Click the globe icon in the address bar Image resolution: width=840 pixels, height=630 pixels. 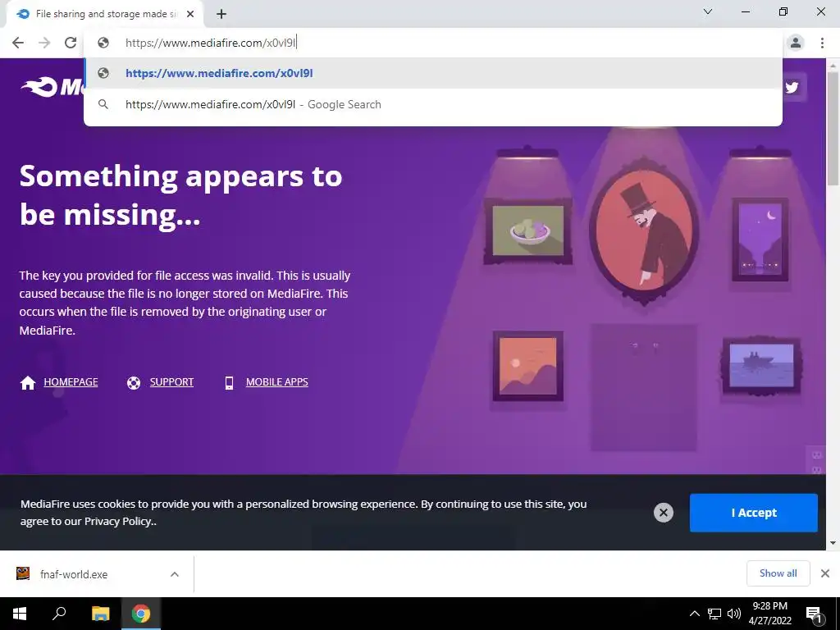103,43
